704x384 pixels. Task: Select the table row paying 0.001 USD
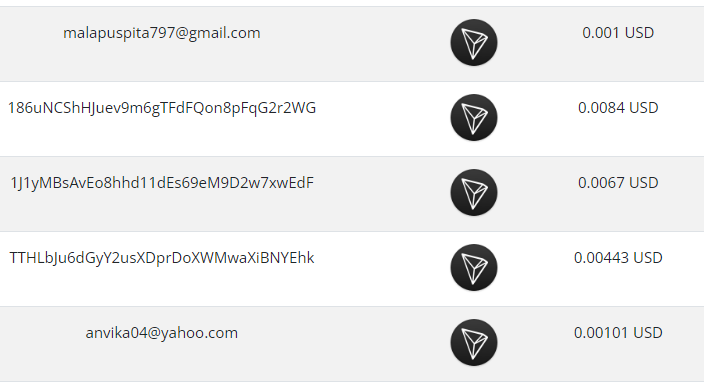[352, 44]
